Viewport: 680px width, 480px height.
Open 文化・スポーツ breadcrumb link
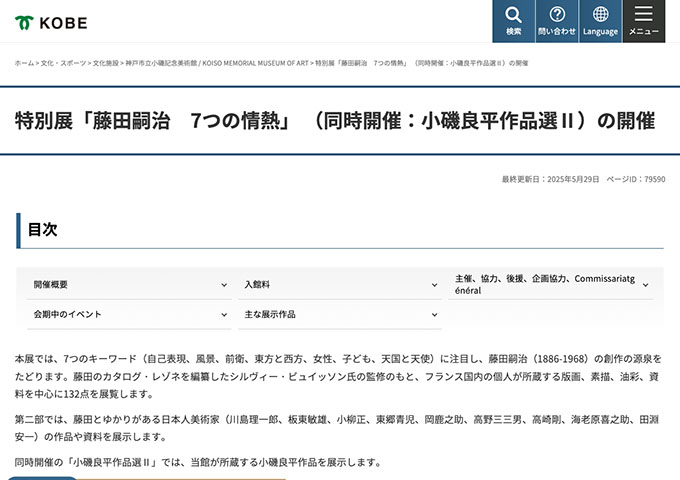coord(63,63)
